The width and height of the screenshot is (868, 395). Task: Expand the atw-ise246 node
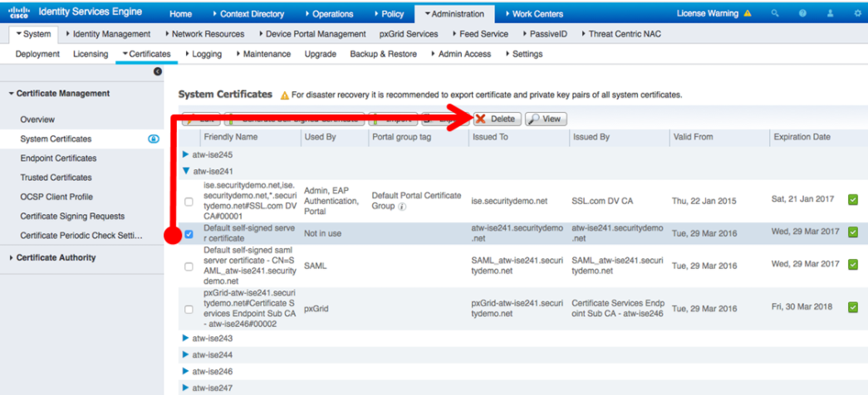point(185,371)
